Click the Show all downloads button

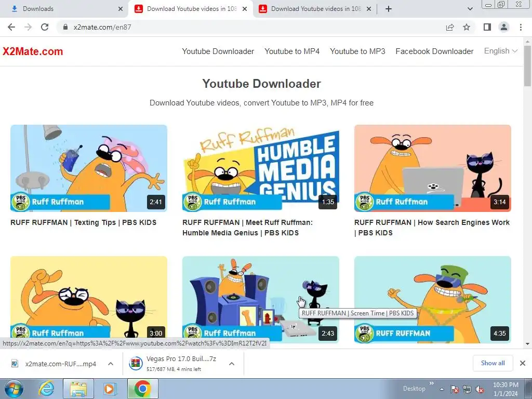pos(493,363)
